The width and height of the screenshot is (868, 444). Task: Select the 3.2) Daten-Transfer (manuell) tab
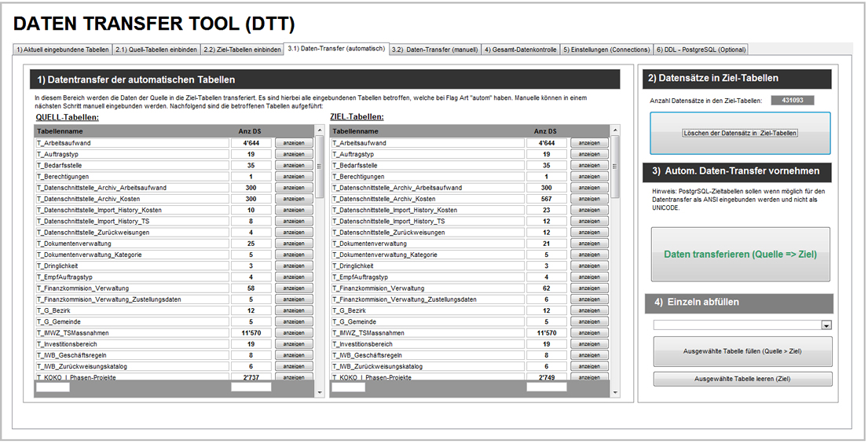pyautogui.click(x=434, y=50)
